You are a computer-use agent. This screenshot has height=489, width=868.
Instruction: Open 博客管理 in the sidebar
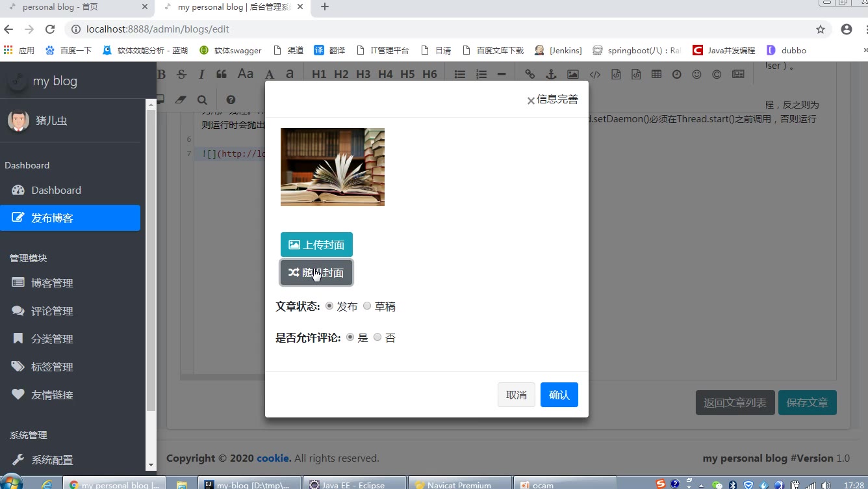point(52,283)
